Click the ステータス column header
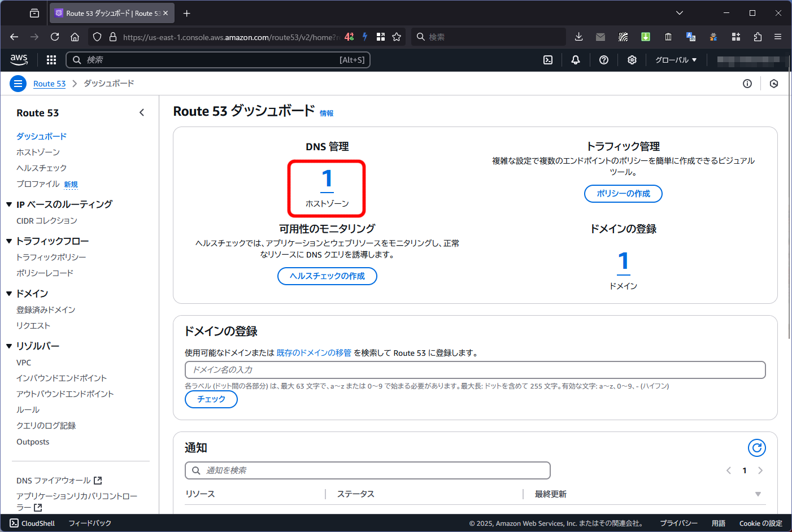 (x=356, y=494)
